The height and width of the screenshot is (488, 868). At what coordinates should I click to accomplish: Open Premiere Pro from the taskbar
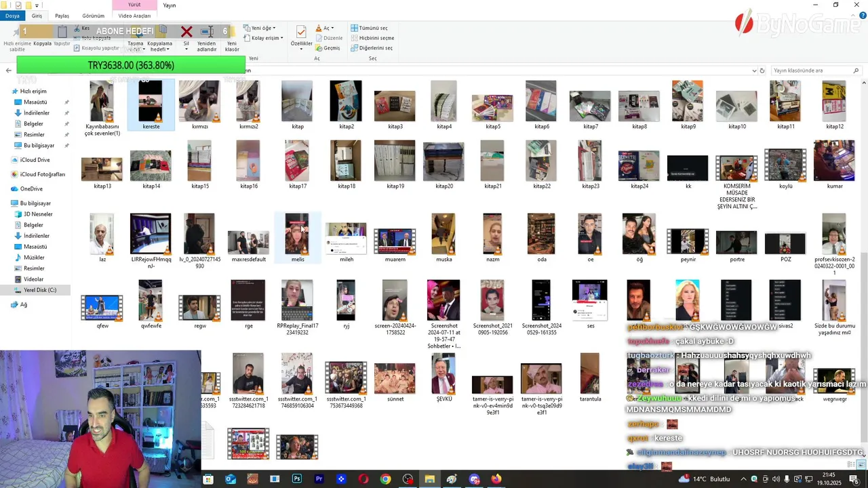pyautogui.click(x=319, y=479)
